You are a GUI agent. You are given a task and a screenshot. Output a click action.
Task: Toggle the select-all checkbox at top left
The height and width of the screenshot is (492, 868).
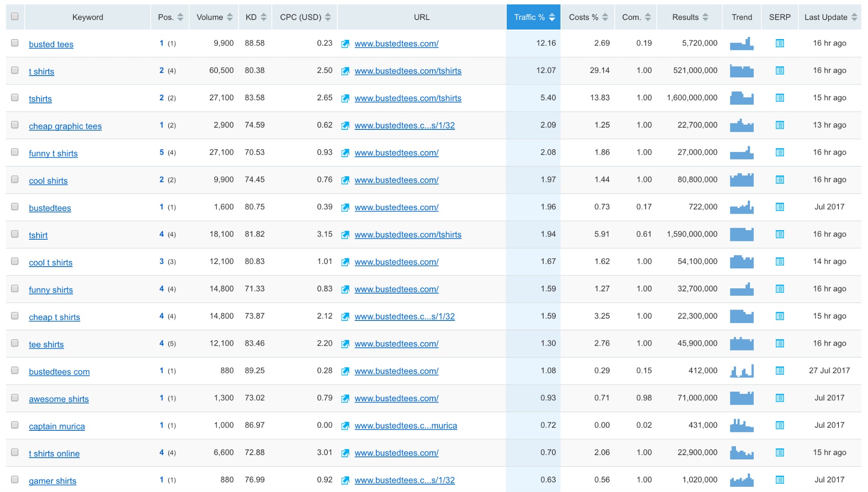15,16
